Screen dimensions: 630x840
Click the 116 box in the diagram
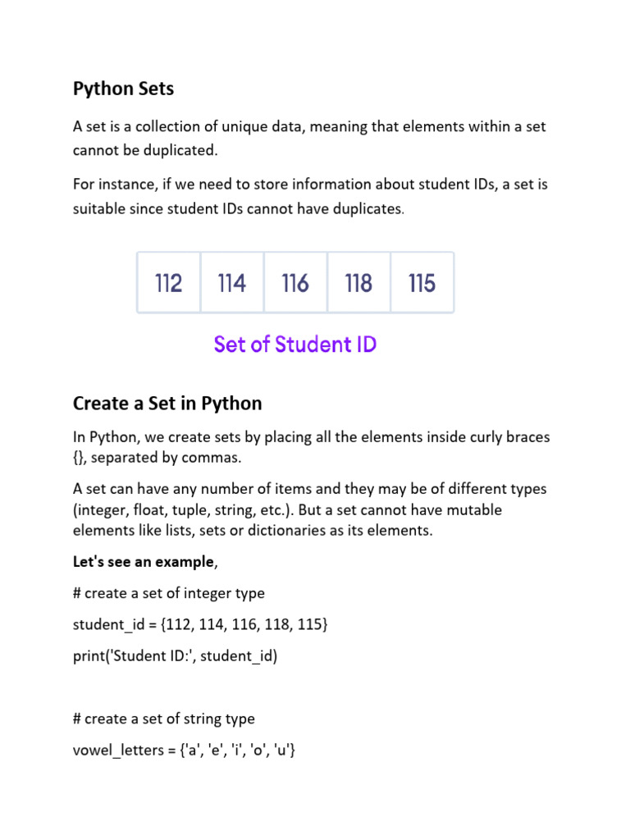click(x=295, y=283)
